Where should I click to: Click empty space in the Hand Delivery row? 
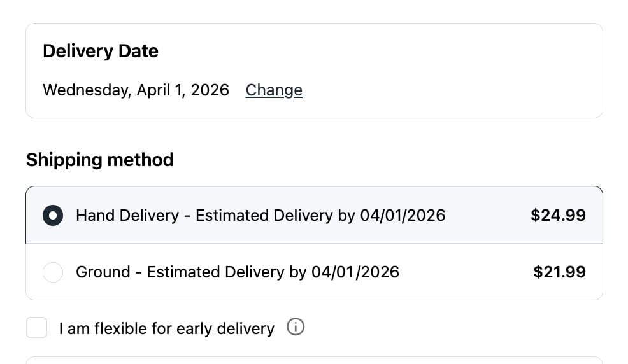487,216
